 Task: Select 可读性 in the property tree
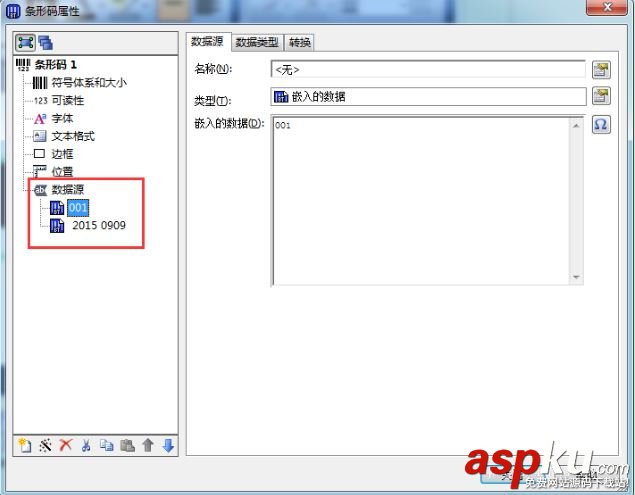pyautogui.click(x=68, y=100)
